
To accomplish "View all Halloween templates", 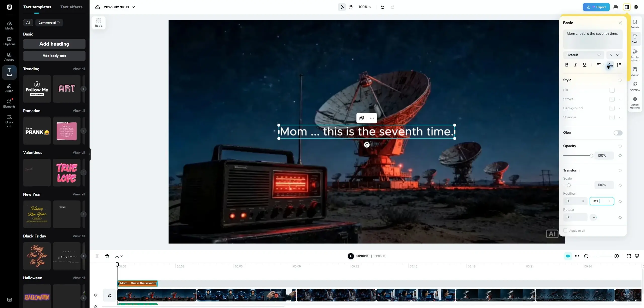I will (79, 278).
